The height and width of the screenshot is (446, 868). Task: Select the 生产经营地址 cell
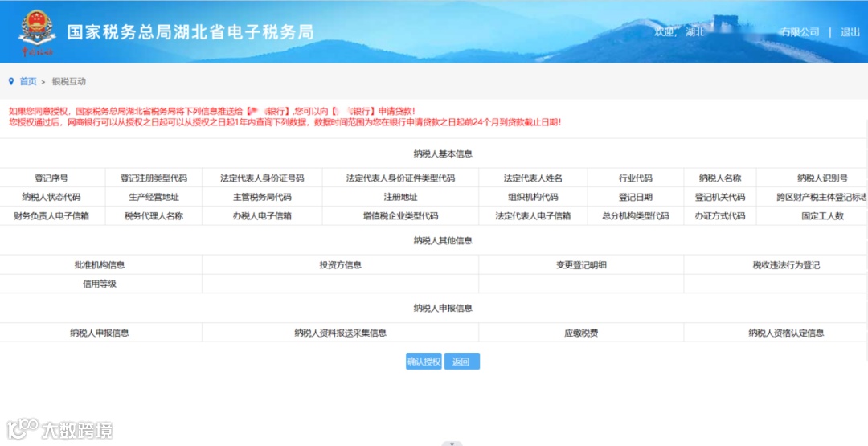pos(154,197)
